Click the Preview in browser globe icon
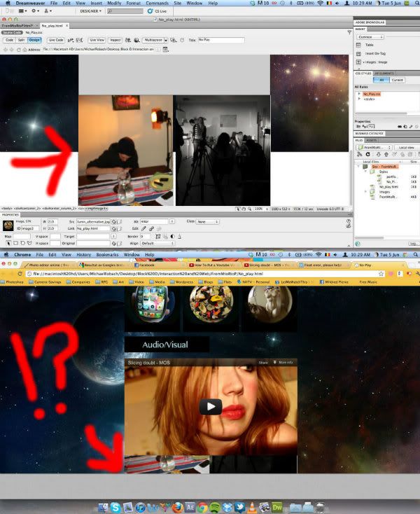 [136, 40]
